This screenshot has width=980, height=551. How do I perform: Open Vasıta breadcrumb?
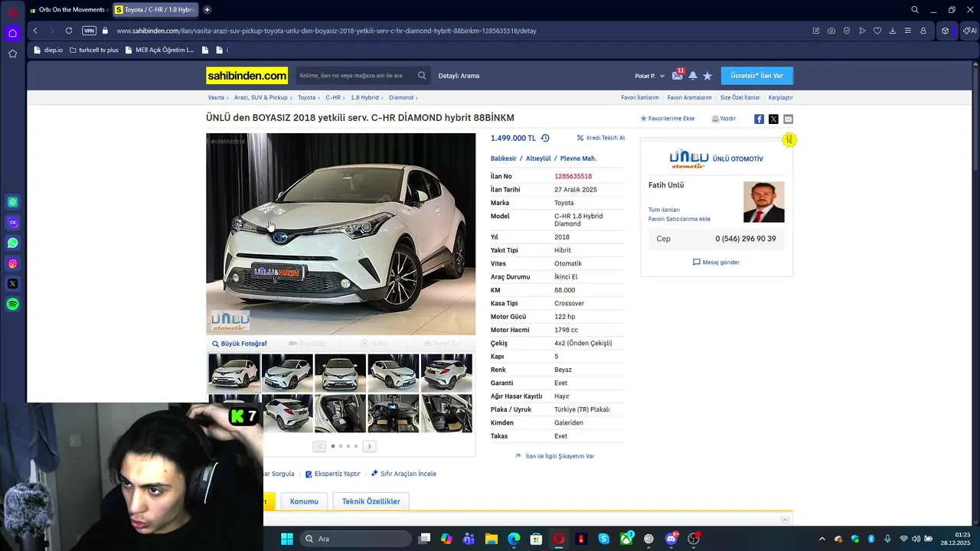[x=216, y=97]
